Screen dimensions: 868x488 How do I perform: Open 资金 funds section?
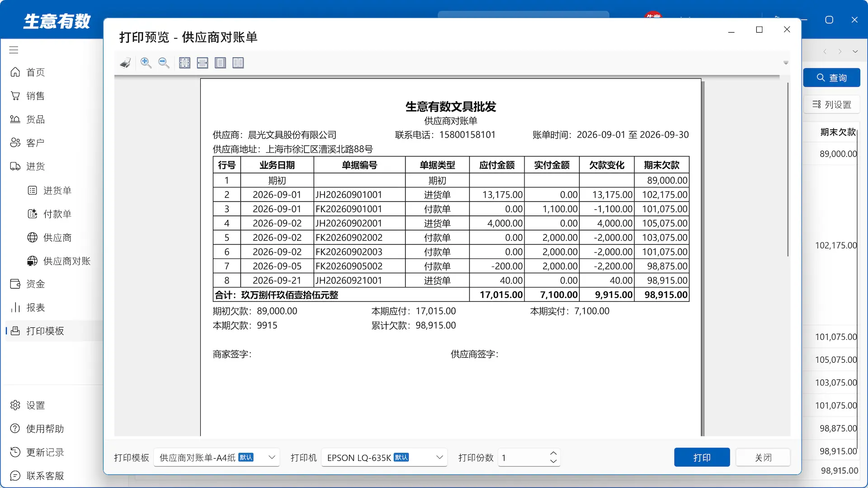click(x=52, y=284)
